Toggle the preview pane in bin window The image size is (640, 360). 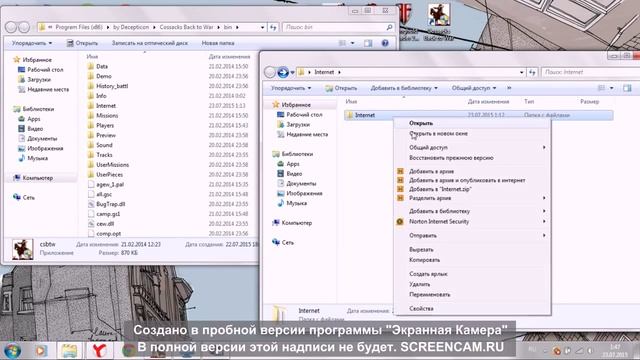[x=368, y=43]
